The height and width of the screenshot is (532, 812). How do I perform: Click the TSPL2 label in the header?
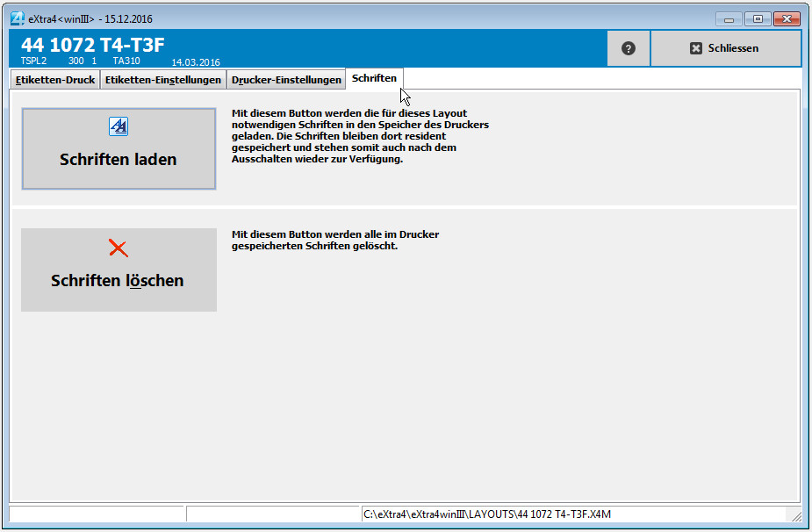33,61
